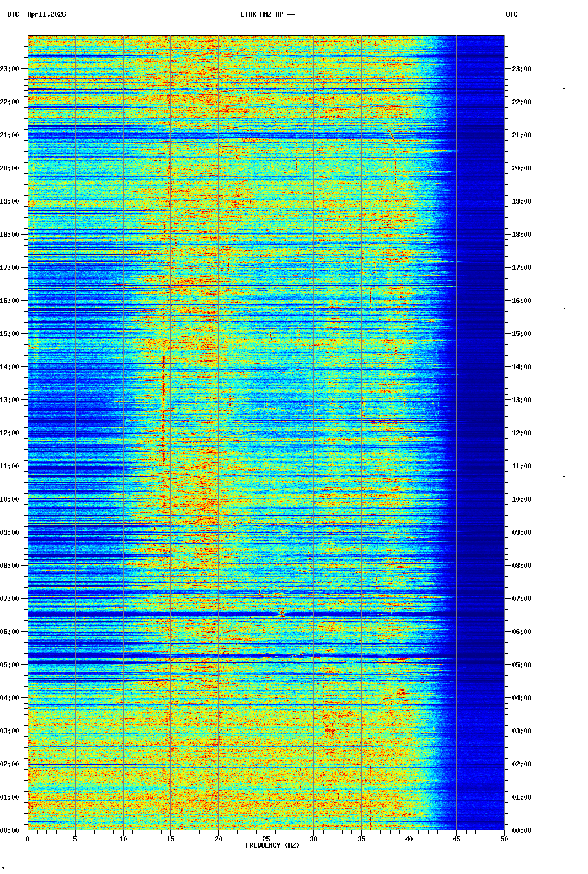Screen dimensions: 588x874
Task: Select the 00:00 marker on left time axis
Action: tap(10, 830)
